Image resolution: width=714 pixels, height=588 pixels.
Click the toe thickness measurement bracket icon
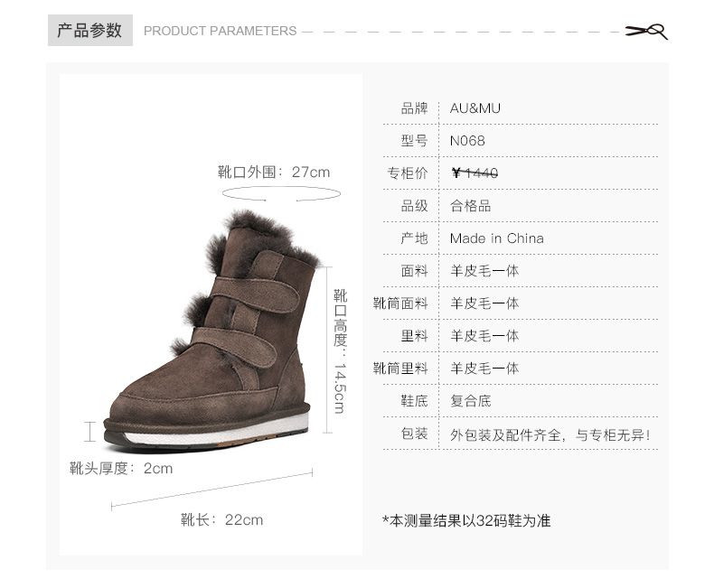90,432
